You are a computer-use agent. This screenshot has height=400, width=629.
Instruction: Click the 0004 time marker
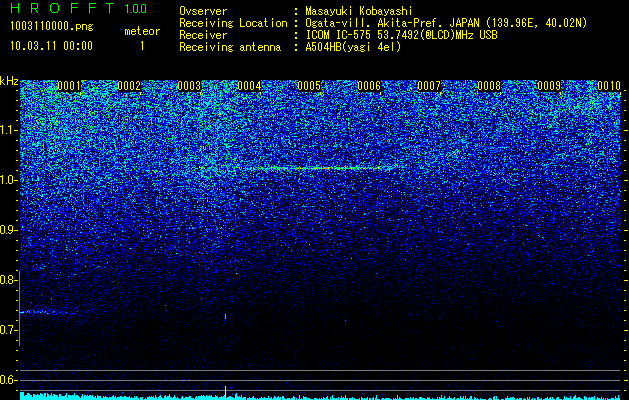249,86
